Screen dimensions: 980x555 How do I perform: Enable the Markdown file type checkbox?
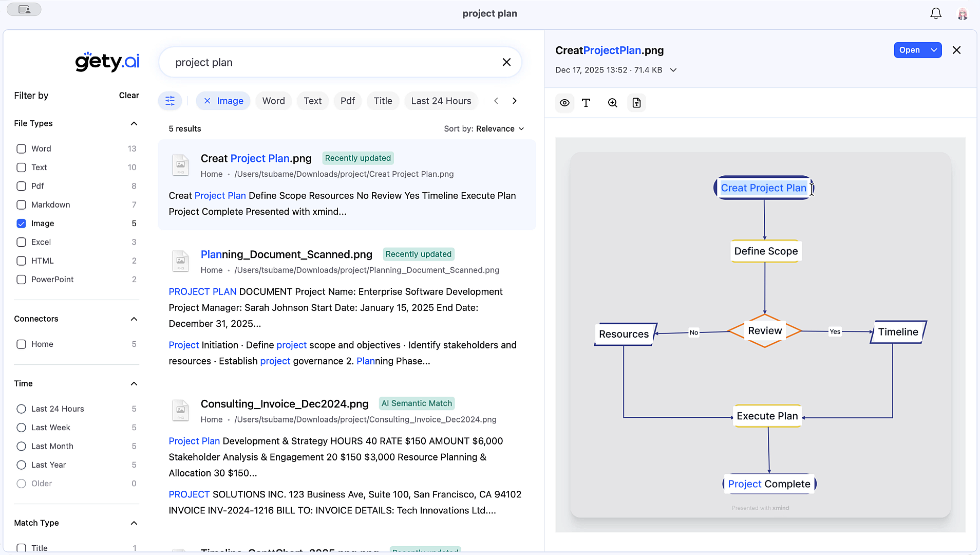pos(21,205)
